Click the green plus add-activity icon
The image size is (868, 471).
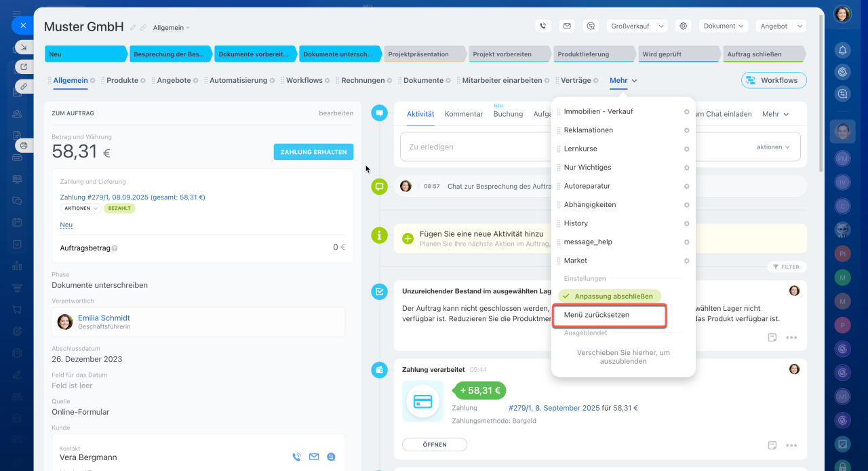click(408, 238)
